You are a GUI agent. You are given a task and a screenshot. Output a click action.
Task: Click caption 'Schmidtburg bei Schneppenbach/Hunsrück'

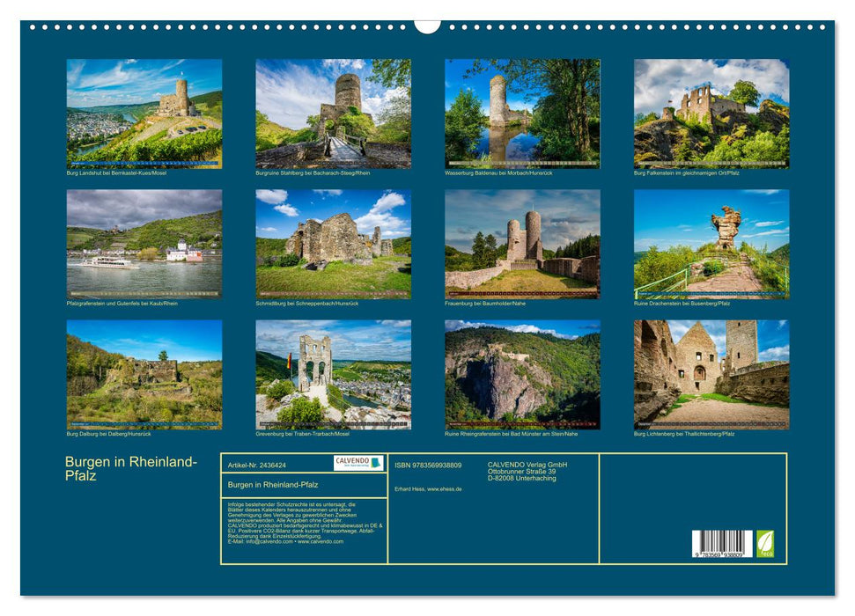coord(307,304)
